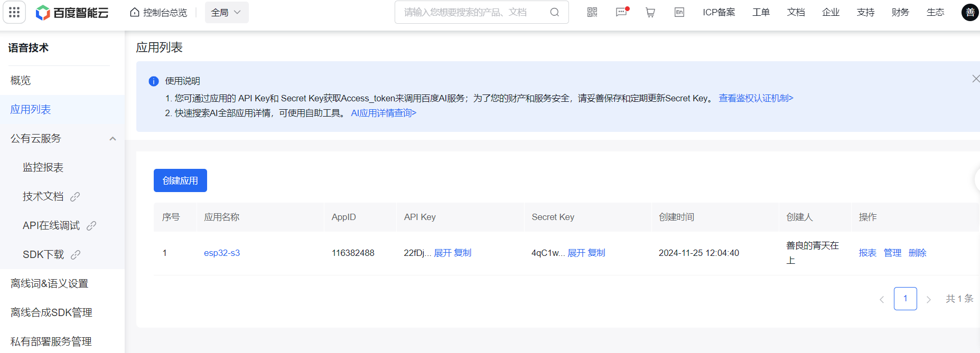Screen dimensions: 980x353
Task: Click the 应用名称 column header
Action: pos(222,217)
